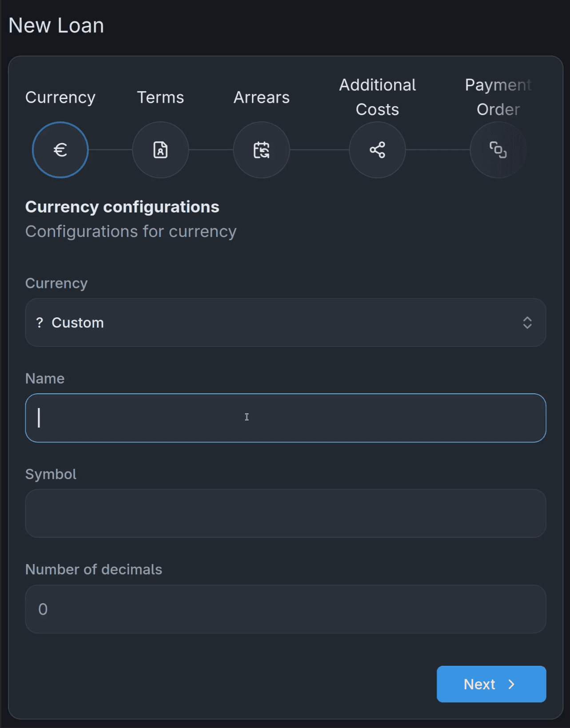Click the Number of decimals field showing 0
570x728 pixels.
pyautogui.click(x=286, y=609)
